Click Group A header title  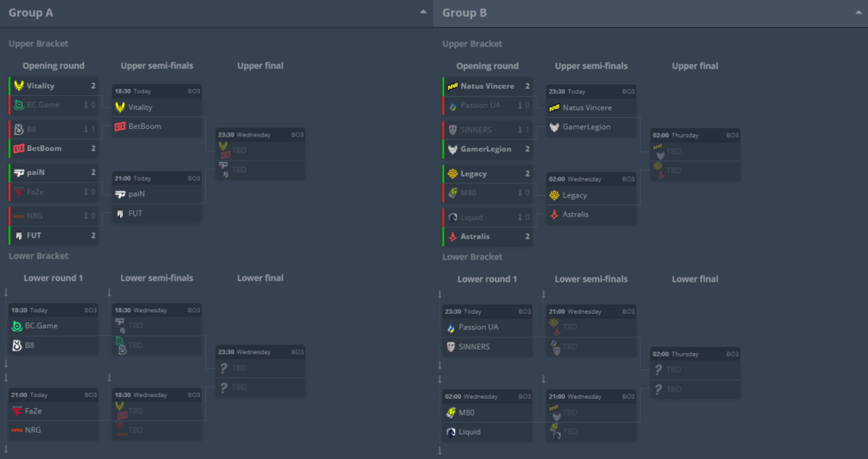31,13
